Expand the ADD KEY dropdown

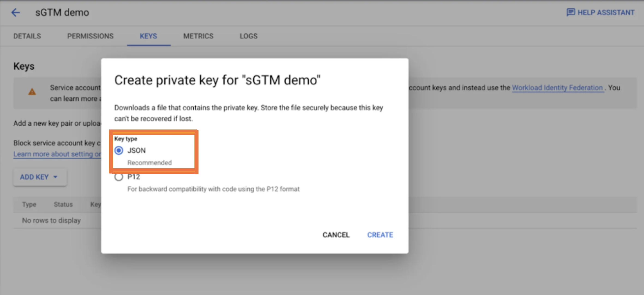(40, 177)
